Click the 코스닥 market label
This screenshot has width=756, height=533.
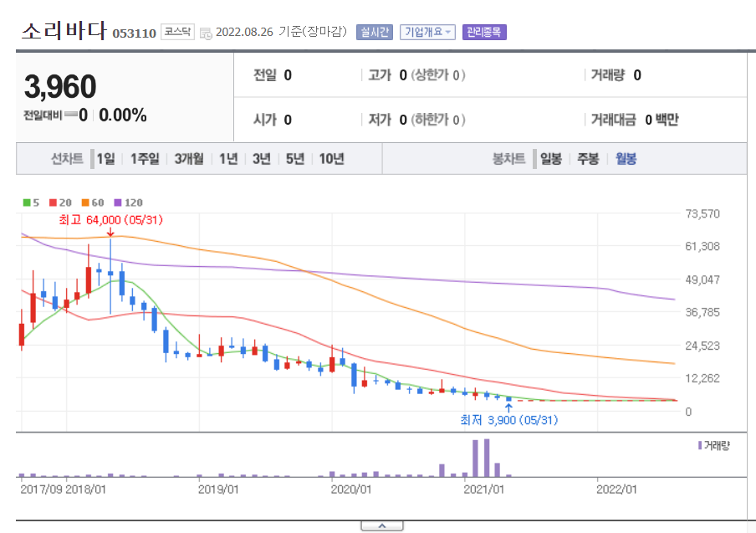point(177,32)
